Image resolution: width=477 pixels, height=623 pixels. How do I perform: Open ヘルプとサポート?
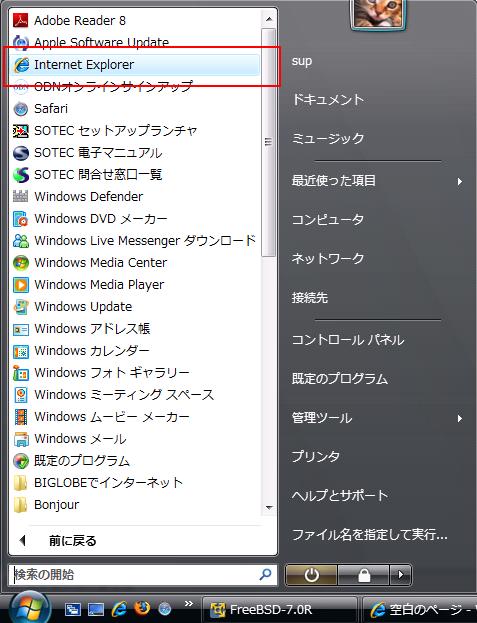(x=340, y=496)
